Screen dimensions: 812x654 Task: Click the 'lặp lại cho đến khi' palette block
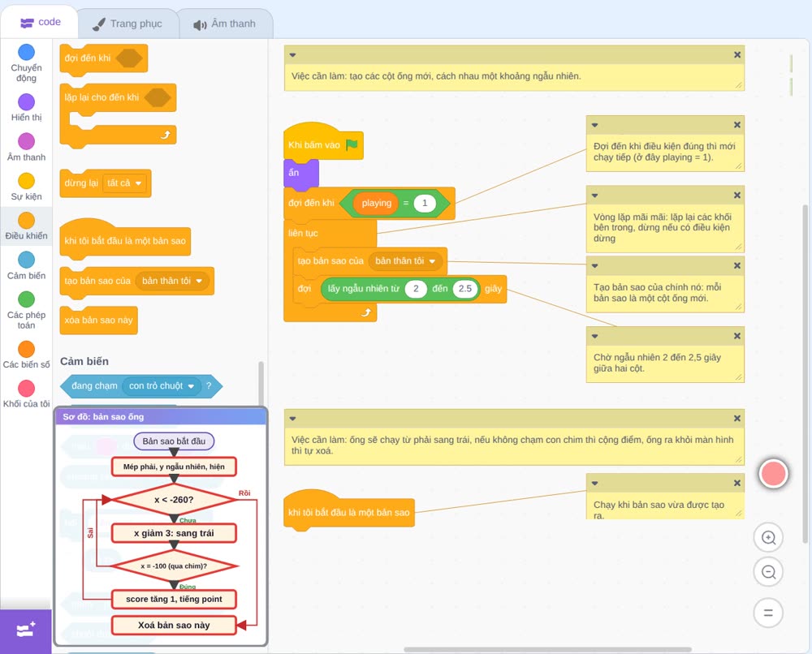[118, 115]
